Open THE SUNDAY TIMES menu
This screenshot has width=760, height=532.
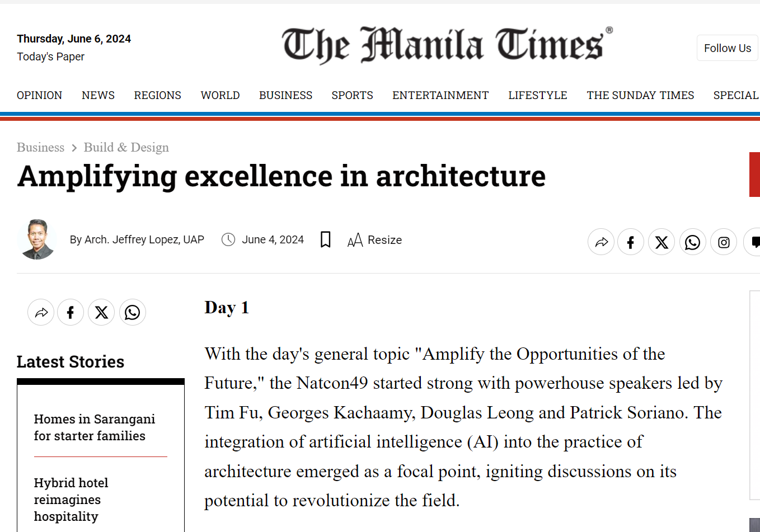point(640,95)
